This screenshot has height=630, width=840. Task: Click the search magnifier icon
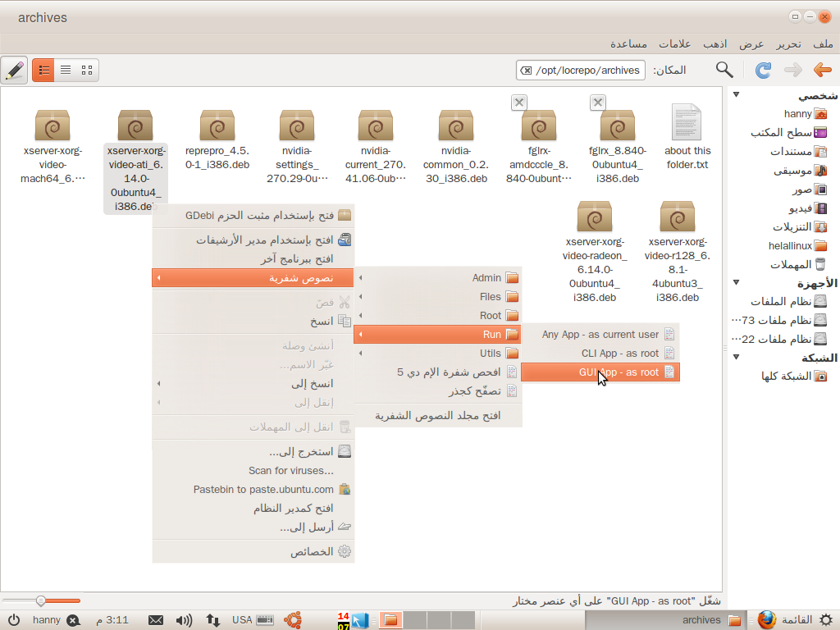pos(724,71)
